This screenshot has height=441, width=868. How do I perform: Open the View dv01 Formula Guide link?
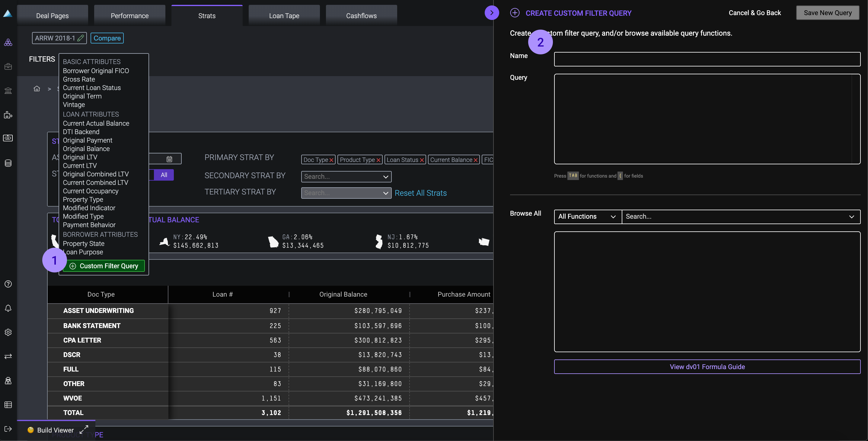point(707,366)
